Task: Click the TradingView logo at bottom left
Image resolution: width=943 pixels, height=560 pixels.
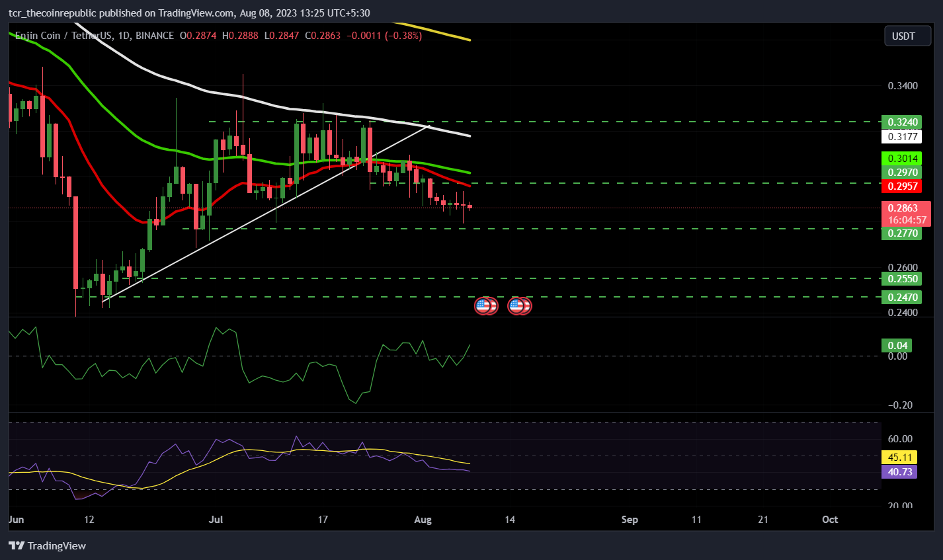Action: [x=47, y=545]
